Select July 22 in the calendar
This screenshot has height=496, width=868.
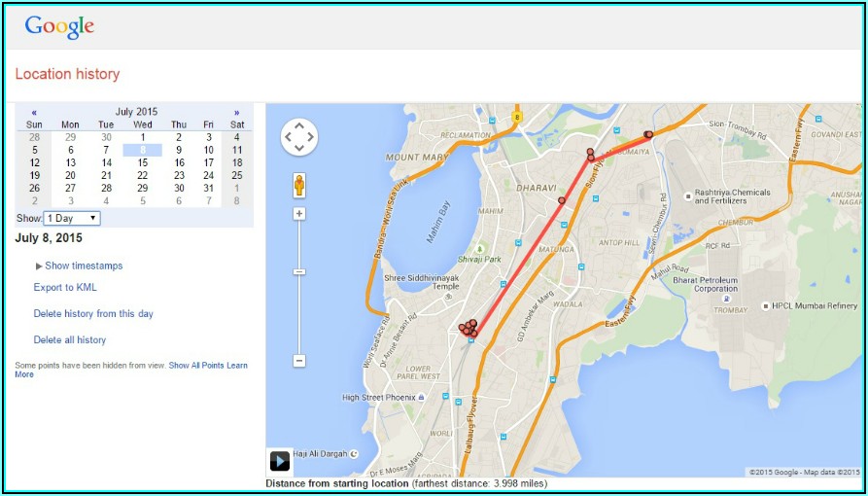(x=143, y=176)
